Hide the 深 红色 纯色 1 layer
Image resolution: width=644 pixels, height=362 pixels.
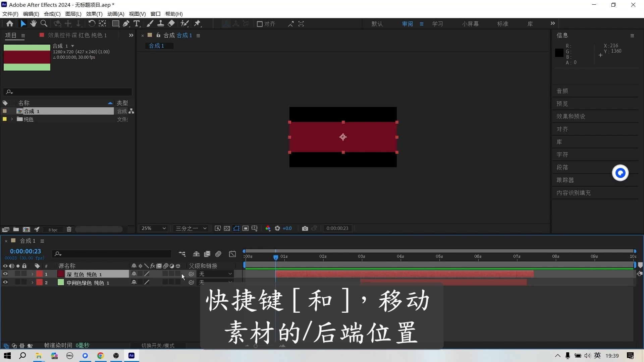coord(5,274)
